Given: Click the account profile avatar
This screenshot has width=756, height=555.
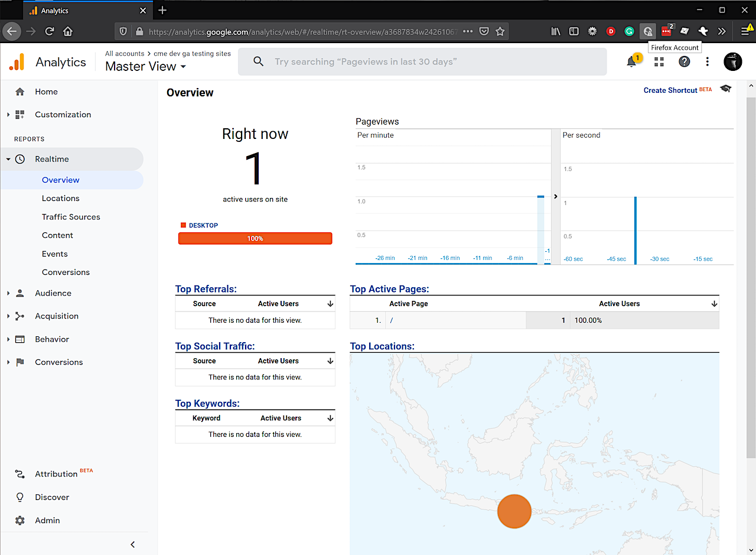Looking at the screenshot, I should 733,61.
